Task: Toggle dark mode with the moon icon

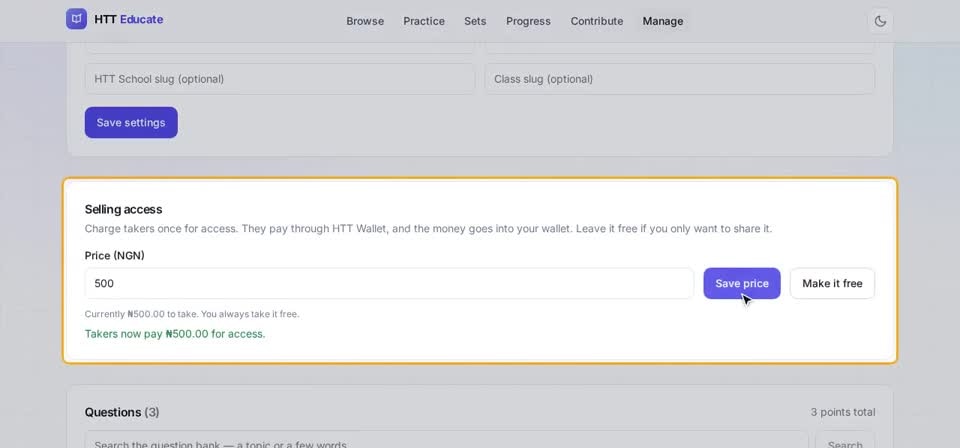Action: click(880, 21)
